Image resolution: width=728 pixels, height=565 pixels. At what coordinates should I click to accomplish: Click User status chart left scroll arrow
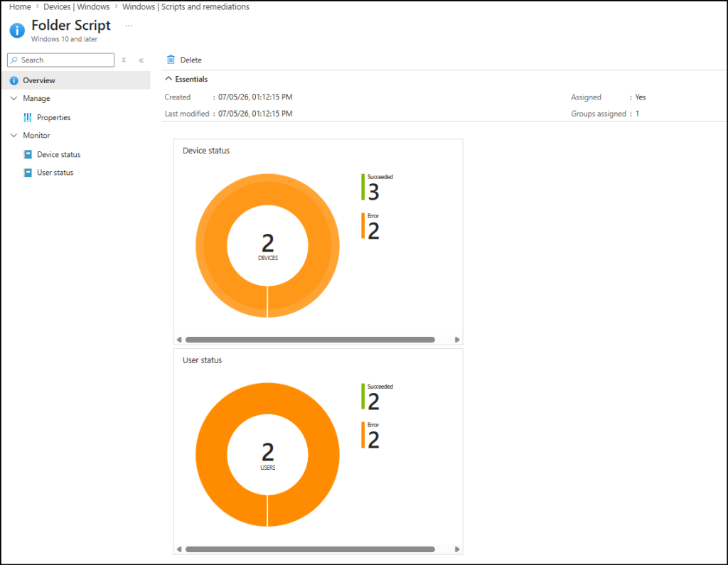(179, 549)
